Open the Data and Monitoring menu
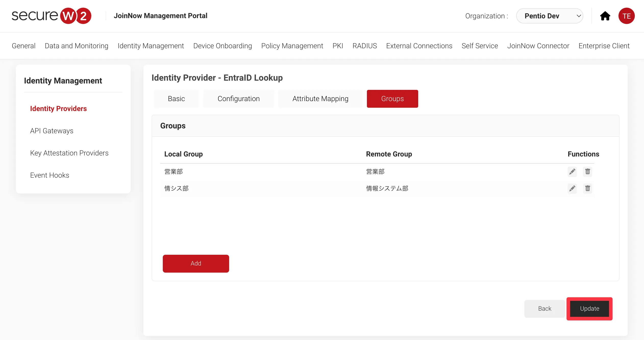The width and height of the screenshot is (644, 340). [77, 46]
